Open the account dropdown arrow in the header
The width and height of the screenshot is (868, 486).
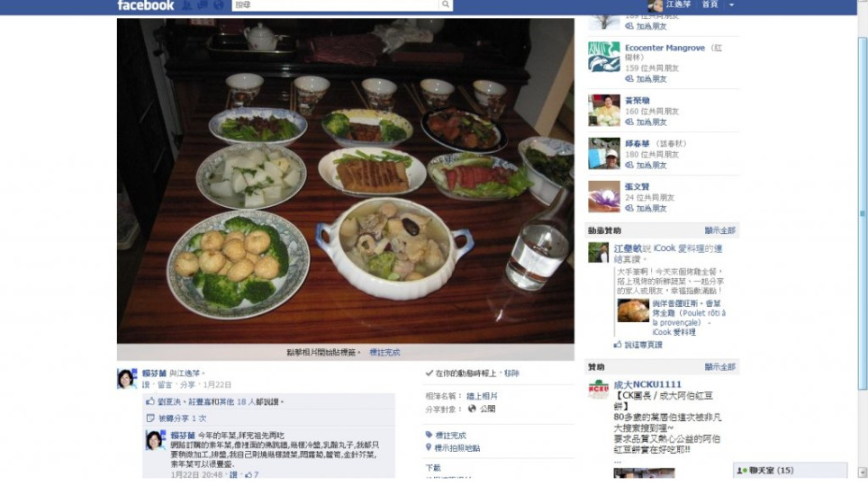click(731, 5)
